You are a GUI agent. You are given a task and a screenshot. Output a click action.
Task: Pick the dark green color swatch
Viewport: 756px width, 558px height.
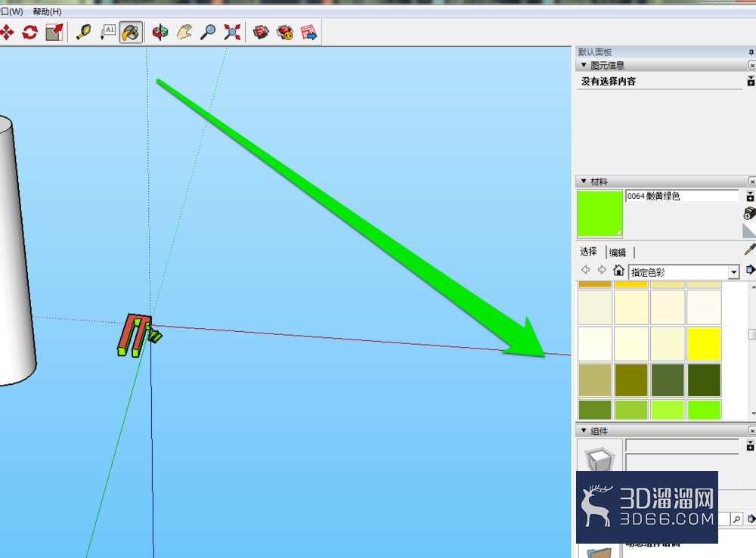click(704, 380)
